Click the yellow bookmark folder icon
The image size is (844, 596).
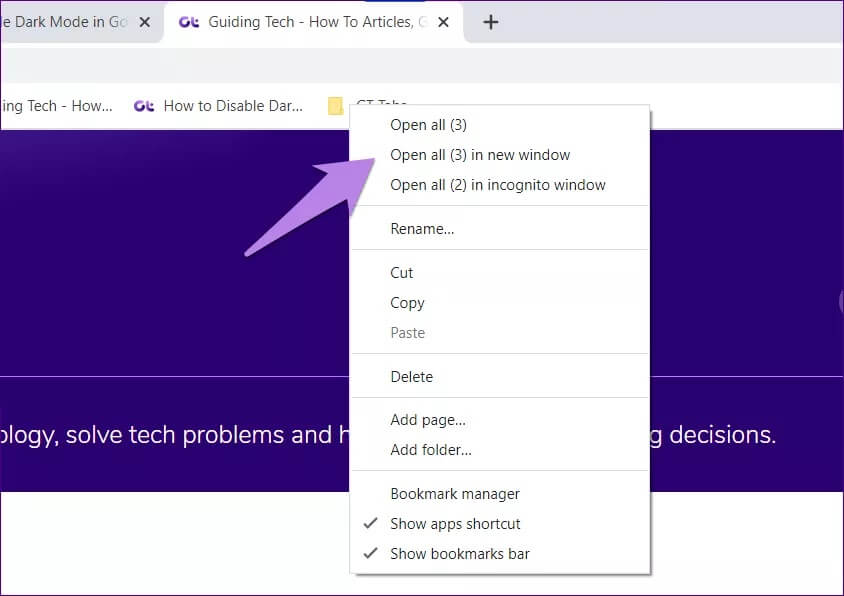(x=335, y=106)
